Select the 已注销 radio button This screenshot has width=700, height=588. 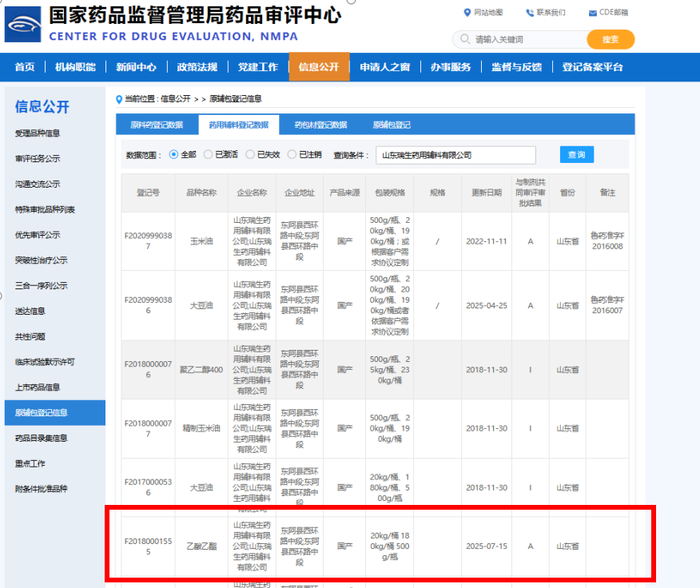coord(292,154)
